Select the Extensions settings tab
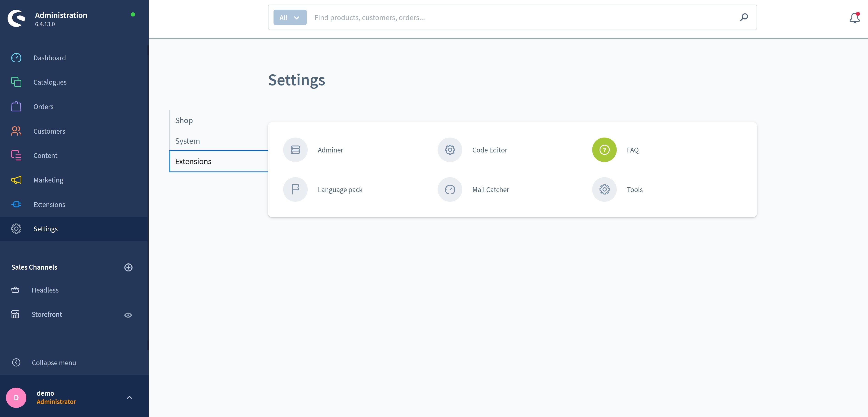868x417 pixels. tap(219, 161)
